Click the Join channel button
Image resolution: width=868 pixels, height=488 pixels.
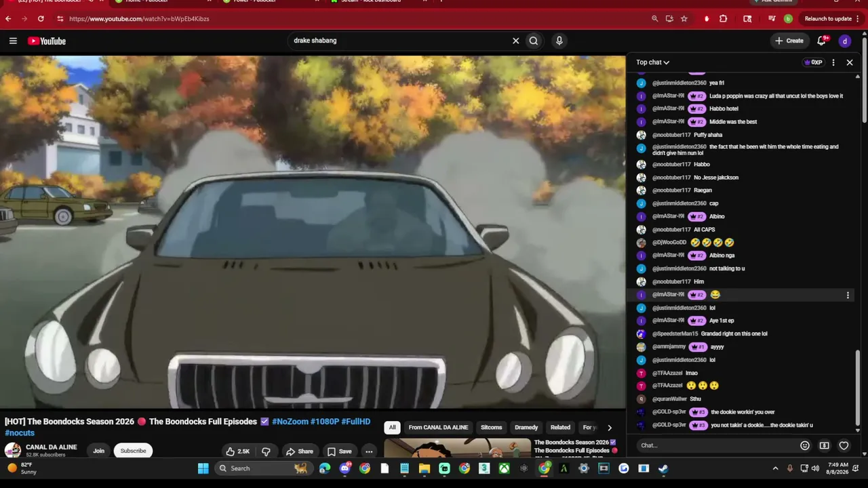point(99,451)
